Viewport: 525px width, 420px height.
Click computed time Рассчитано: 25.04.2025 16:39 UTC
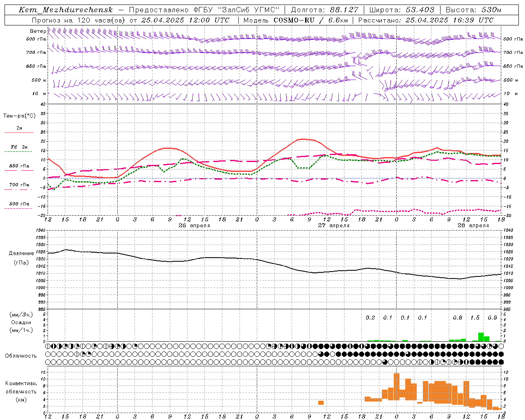pyautogui.click(x=426, y=20)
